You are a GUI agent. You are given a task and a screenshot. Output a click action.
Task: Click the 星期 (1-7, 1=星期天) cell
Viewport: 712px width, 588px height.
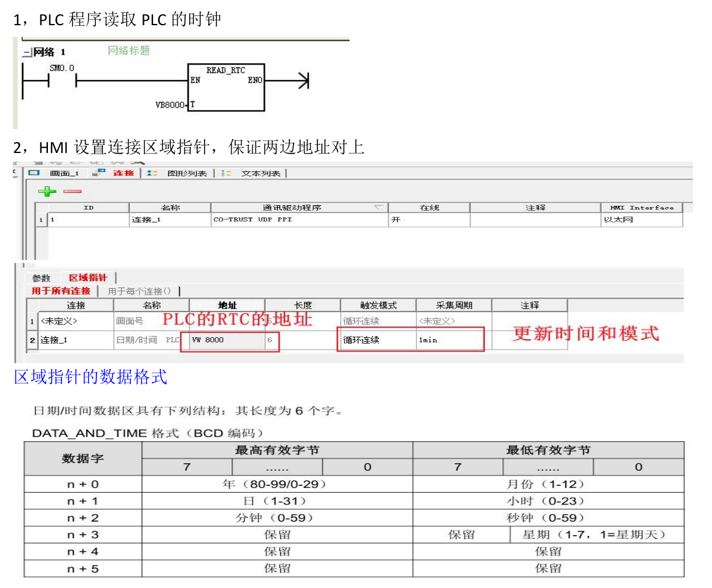click(x=597, y=535)
